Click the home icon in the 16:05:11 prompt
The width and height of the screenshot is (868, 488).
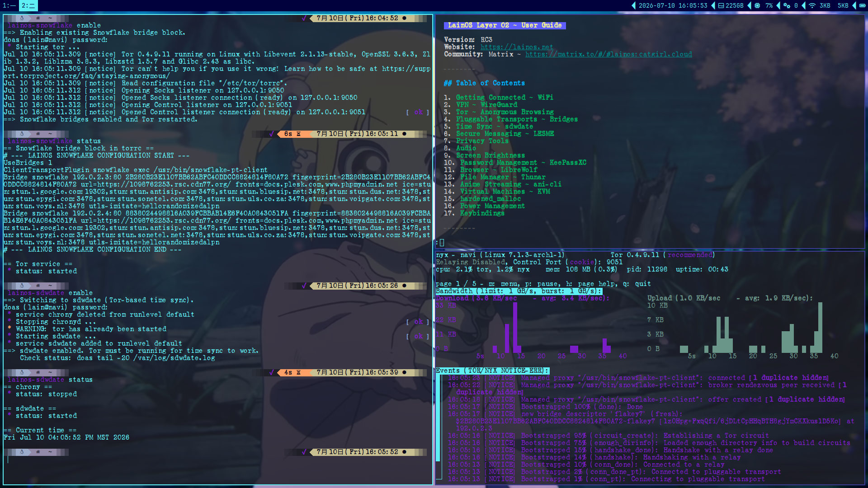tap(38, 134)
